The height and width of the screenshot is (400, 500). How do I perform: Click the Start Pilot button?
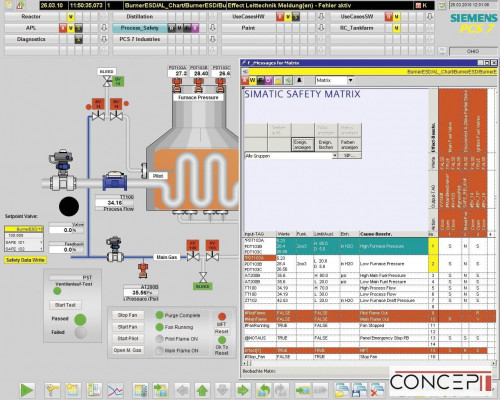pos(128,338)
